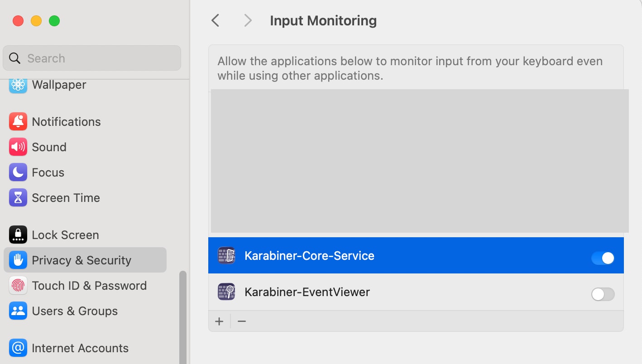
Task: Click the Sound speaker icon
Action: [x=18, y=147]
